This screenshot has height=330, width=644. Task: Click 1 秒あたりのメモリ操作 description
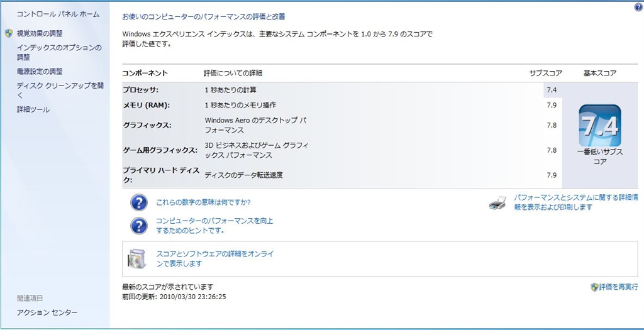pos(240,106)
